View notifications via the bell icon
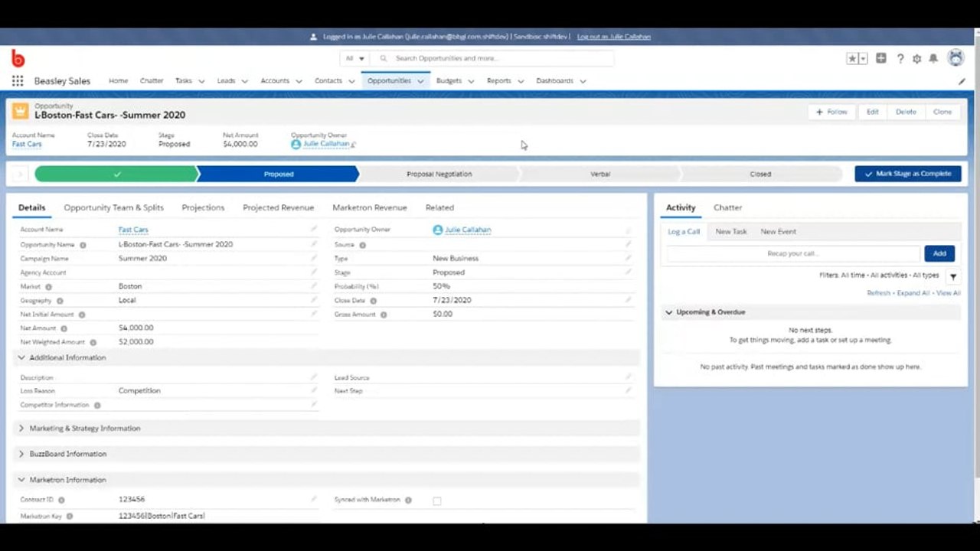 (933, 58)
